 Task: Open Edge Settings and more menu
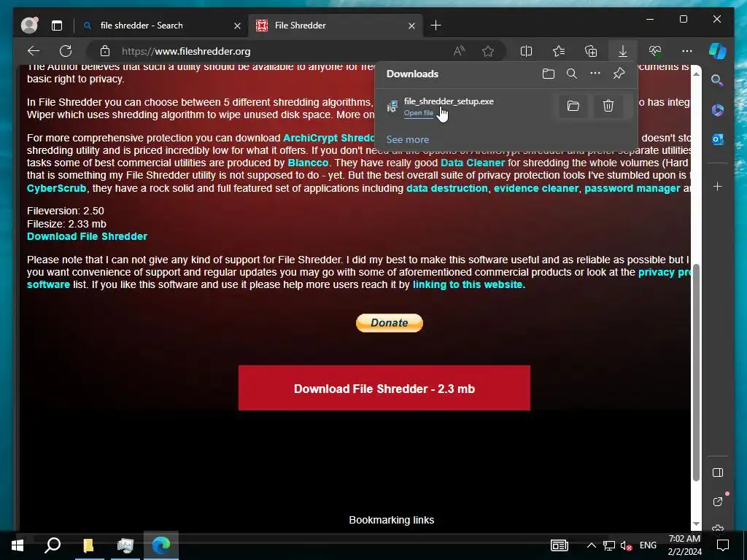tap(687, 51)
